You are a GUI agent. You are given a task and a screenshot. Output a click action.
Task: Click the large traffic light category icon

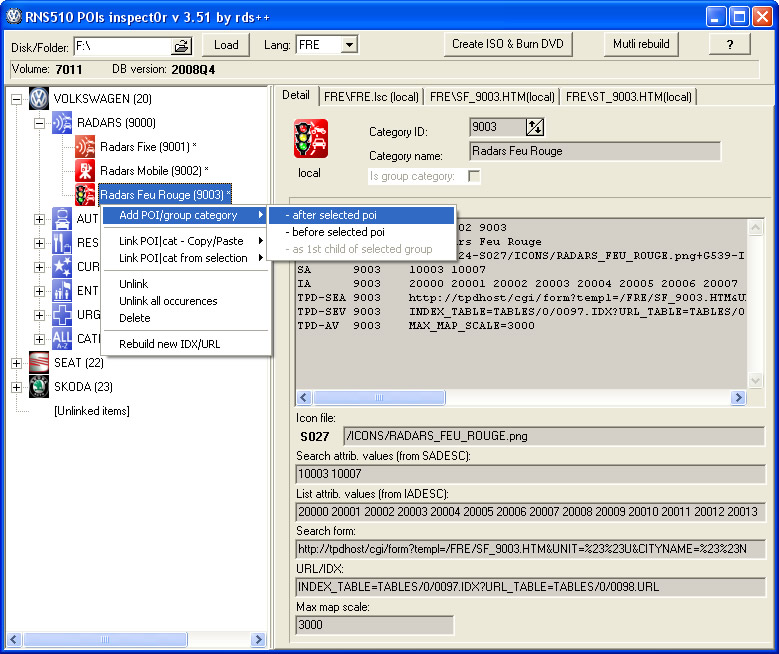[310, 139]
